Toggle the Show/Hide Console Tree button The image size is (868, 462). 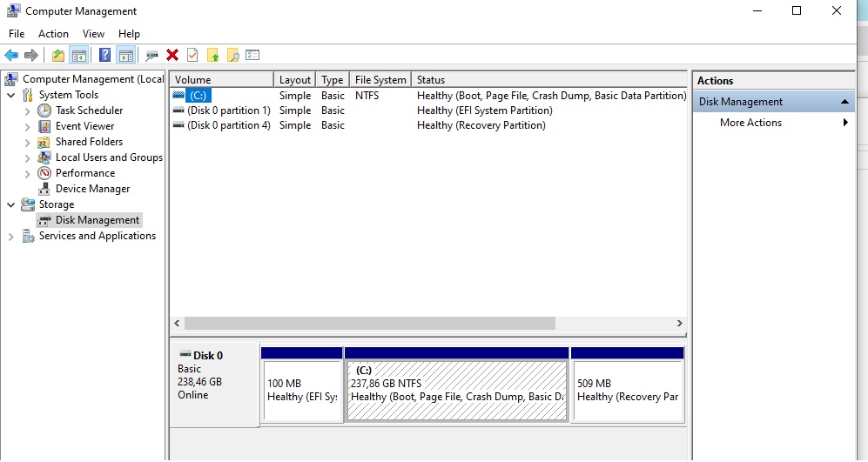coord(79,56)
